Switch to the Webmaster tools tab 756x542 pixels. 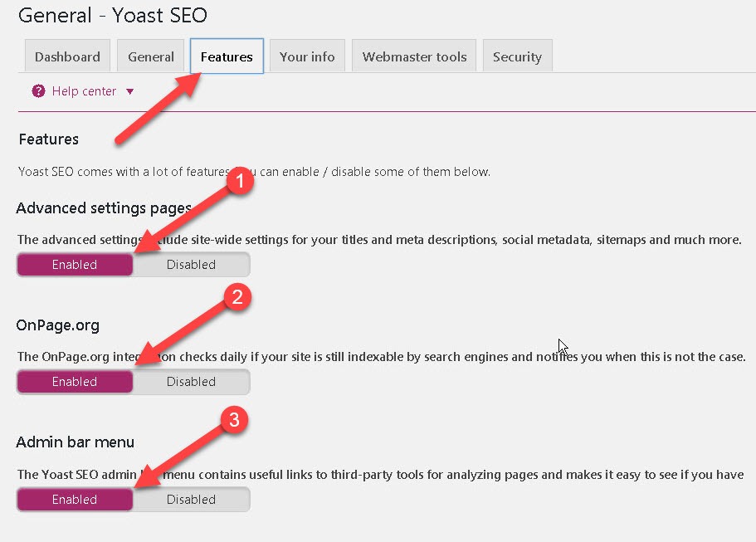tap(413, 56)
